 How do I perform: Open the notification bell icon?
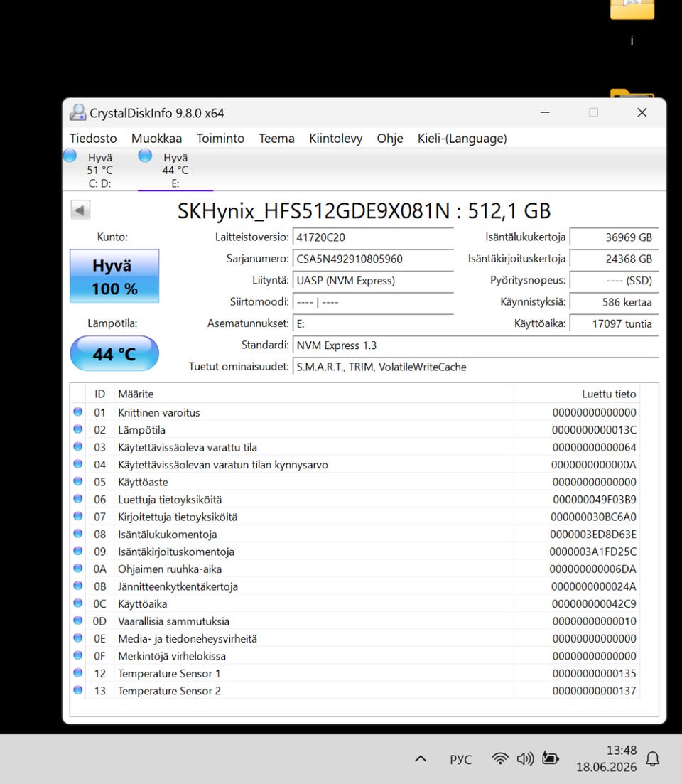[653, 759]
